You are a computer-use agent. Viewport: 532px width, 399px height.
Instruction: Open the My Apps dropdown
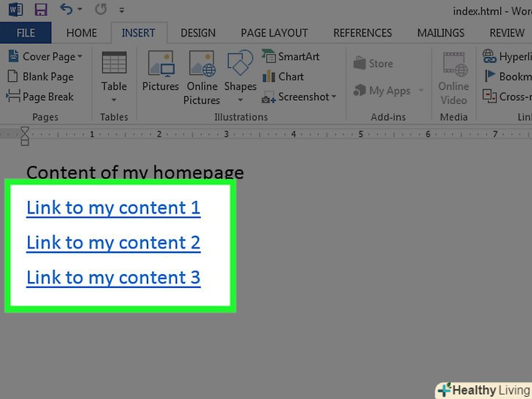tap(420, 91)
